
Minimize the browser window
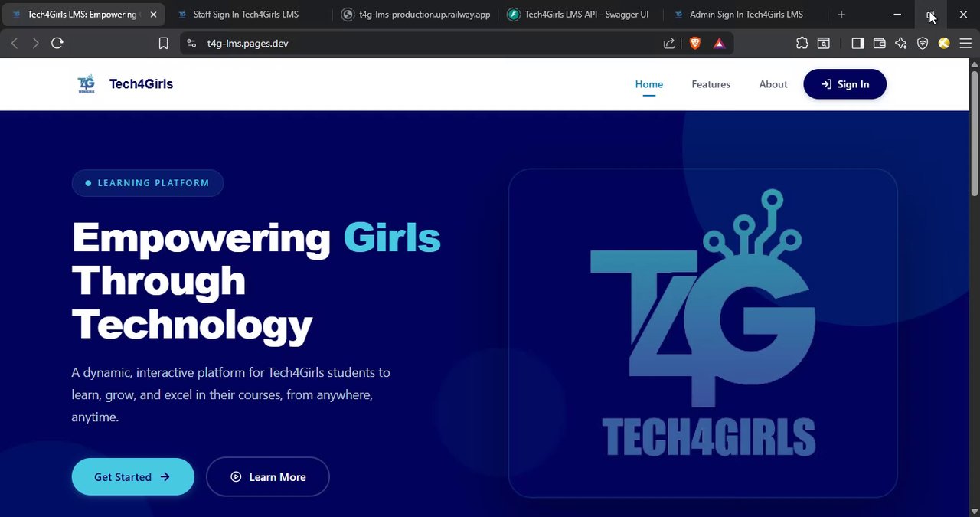pos(897,15)
